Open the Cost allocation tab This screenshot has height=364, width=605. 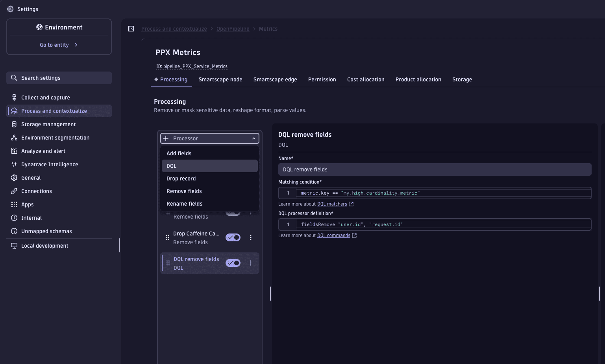(x=366, y=79)
